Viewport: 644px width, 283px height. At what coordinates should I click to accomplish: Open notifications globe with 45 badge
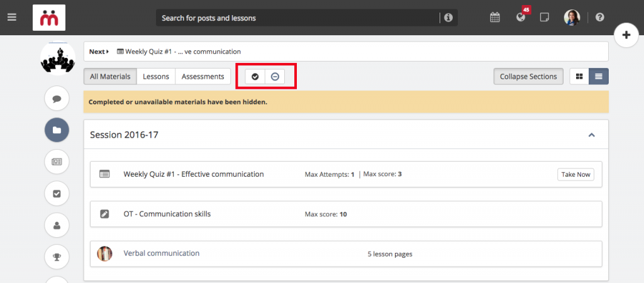pos(521,18)
